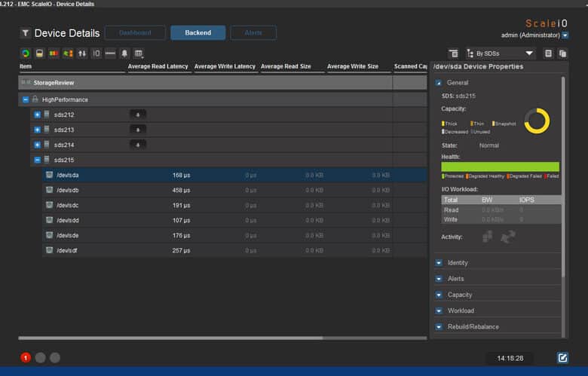Click the yellow capacity donut chart

point(537,121)
